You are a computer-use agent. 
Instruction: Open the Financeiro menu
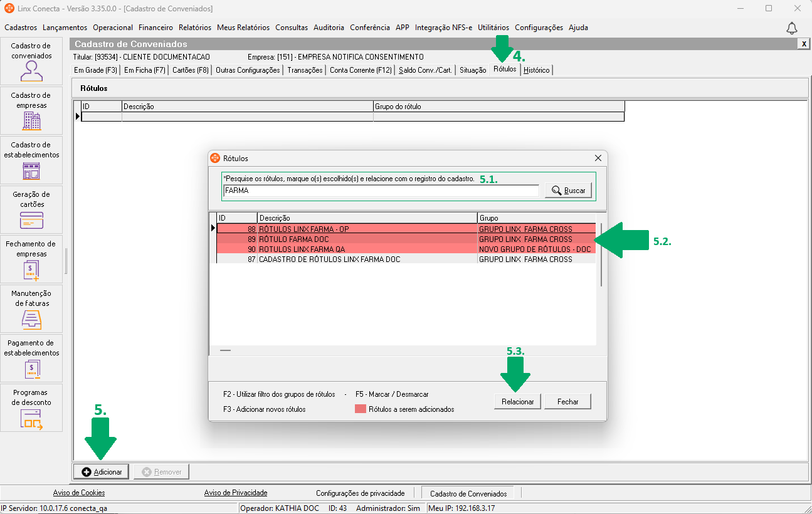[x=156, y=28]
